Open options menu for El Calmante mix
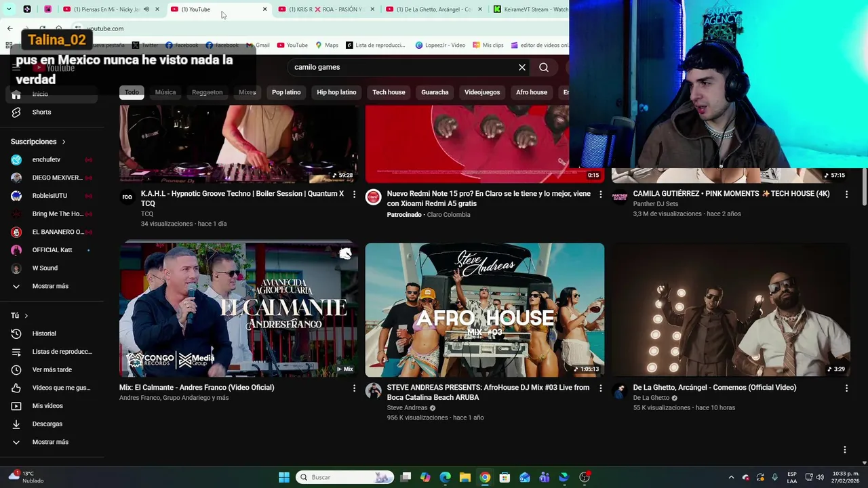 [354, 388]
